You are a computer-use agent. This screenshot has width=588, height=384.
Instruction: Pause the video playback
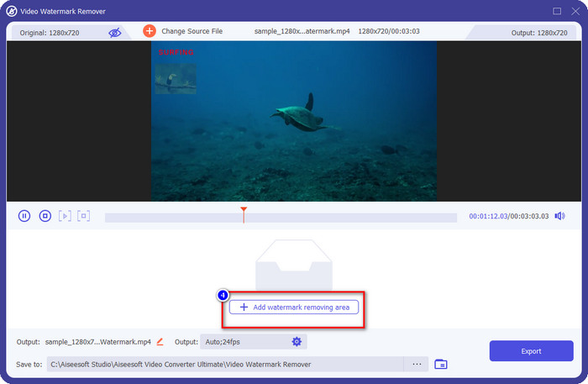click(24, 216)
